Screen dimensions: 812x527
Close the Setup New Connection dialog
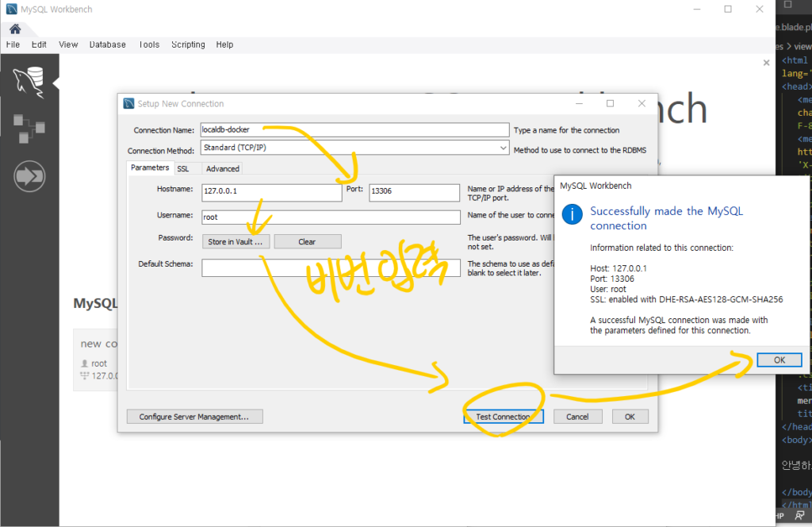point(642,104)
